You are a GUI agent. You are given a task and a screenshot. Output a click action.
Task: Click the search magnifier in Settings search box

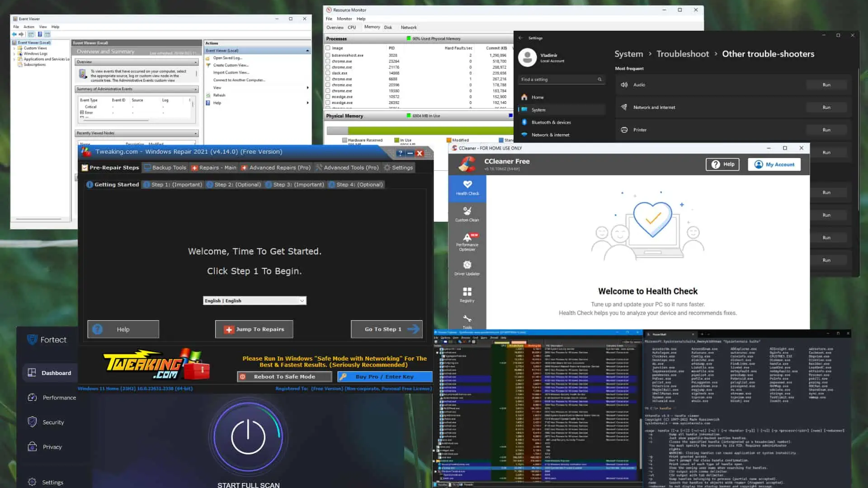(600, 80)
